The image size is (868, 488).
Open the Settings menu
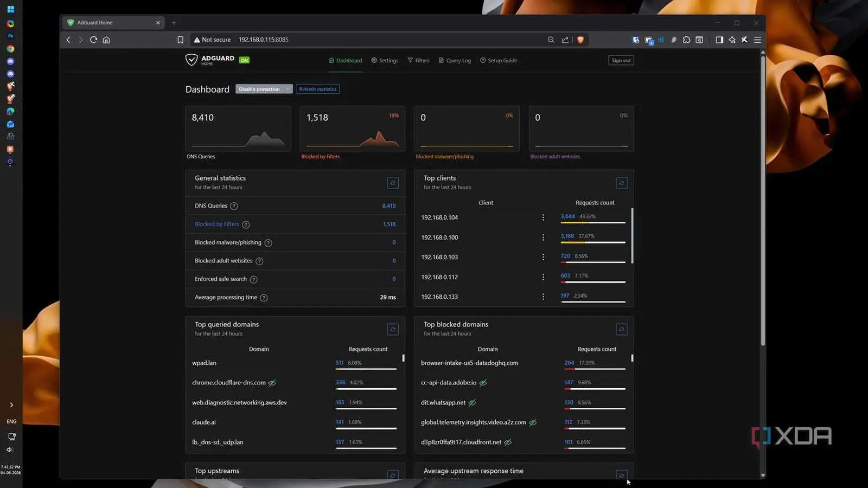point(385,61)
